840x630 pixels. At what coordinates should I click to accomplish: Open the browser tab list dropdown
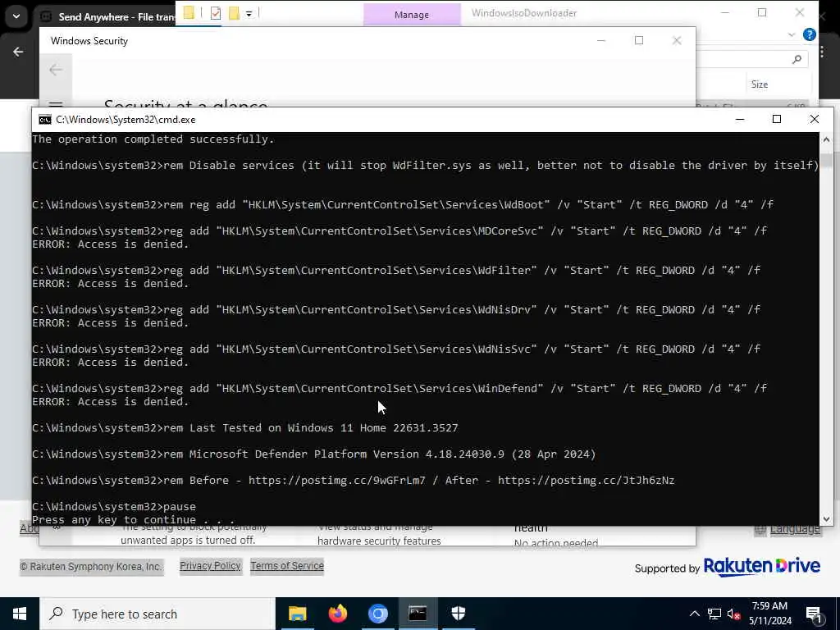16,16
